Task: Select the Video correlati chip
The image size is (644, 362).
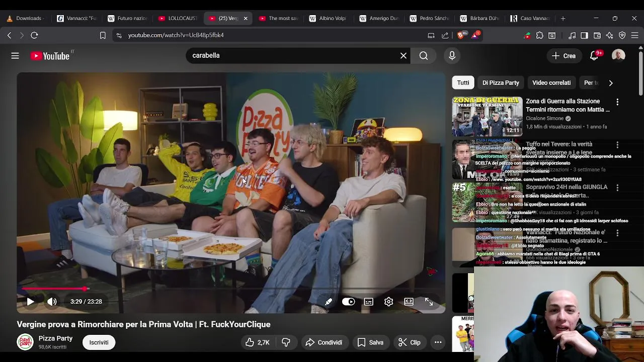Action: (551, 82)
